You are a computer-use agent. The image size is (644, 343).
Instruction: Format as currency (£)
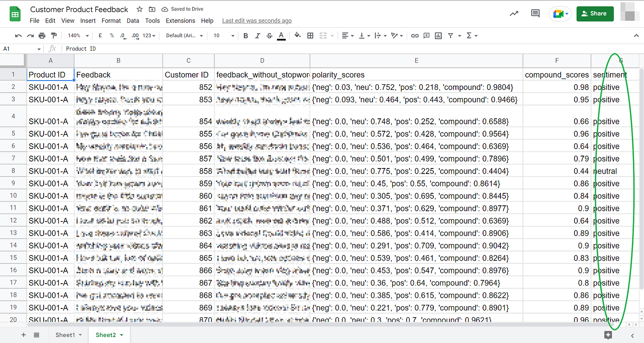100,35
